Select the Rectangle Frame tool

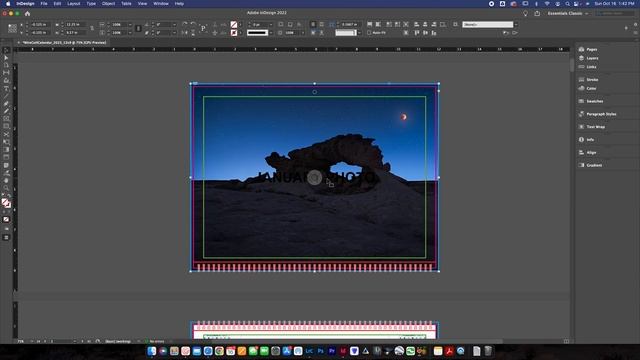click(6, 119)
